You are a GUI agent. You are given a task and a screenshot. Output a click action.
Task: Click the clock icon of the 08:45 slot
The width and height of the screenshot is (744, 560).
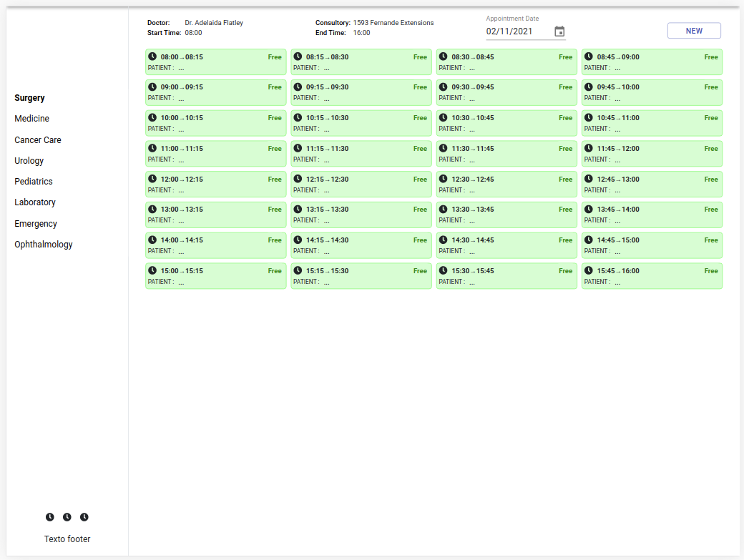tap(588, 57)
